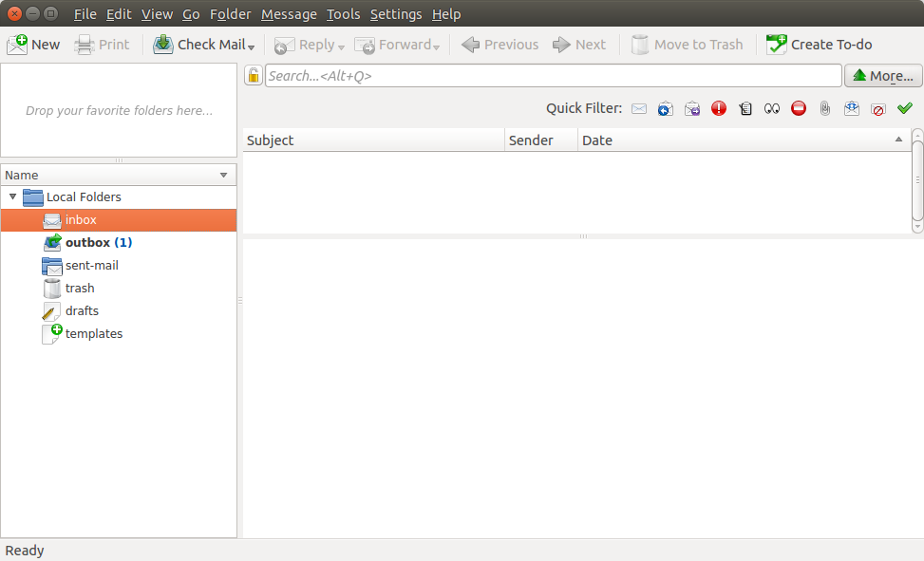Click the message list vertical scrollbar
This screenshot has height=561, width=924.
917,180
